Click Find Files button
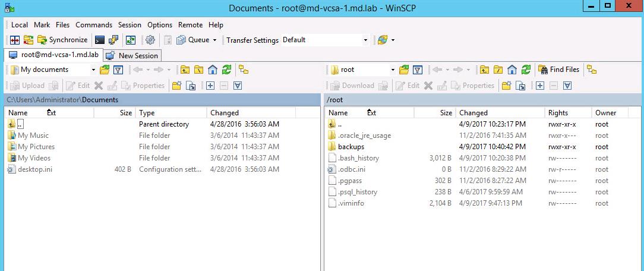 (558, 70)
